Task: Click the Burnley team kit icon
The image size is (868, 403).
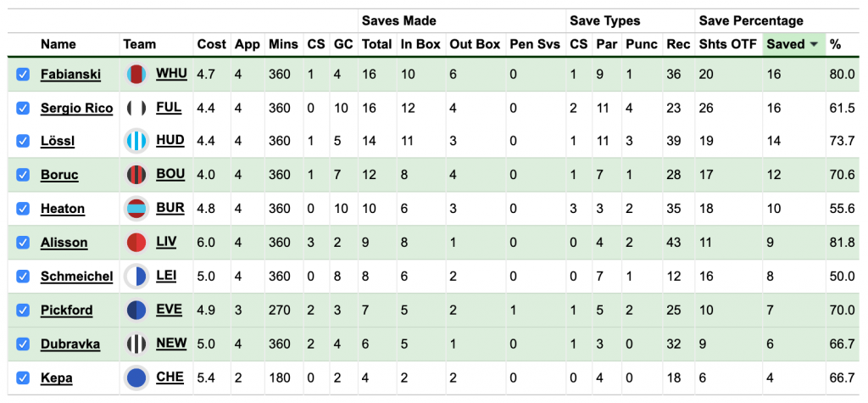Action: coord(136,209)
